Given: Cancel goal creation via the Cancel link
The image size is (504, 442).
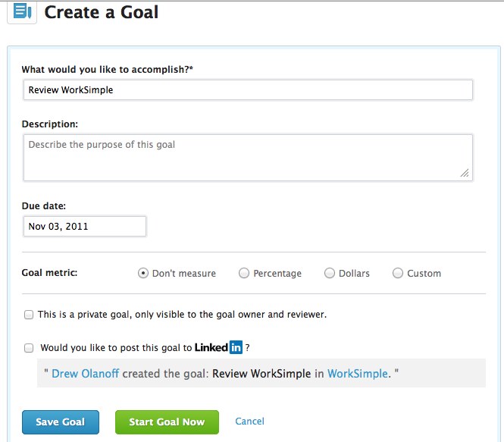Looking at the screenshot, I should pyautogui.click(x=249, y=422).
